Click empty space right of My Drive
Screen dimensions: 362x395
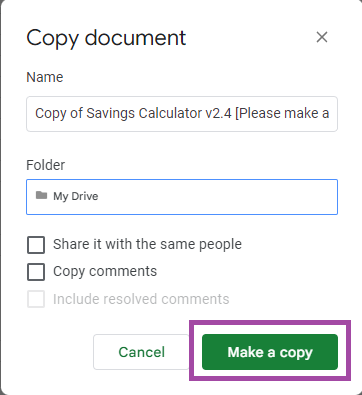click(217, 197)
